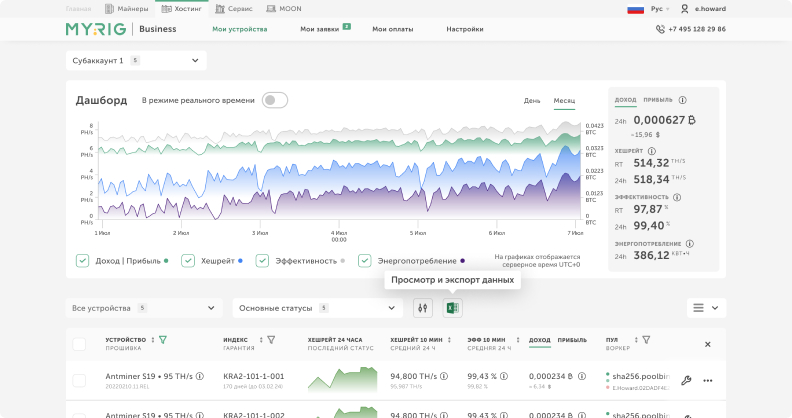Click the funnel filter icon in Индекс column
The image size is (792, 418).
pos(271,340)
